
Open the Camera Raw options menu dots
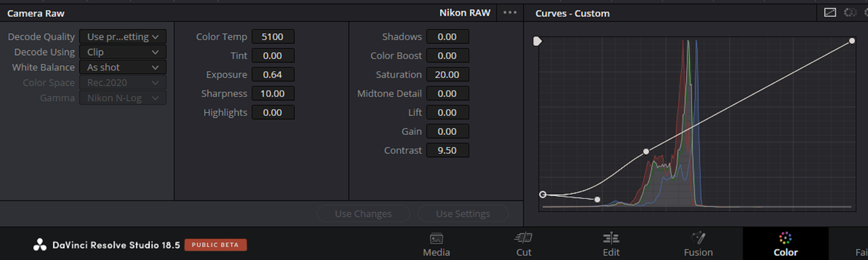[x=510, y=13]
